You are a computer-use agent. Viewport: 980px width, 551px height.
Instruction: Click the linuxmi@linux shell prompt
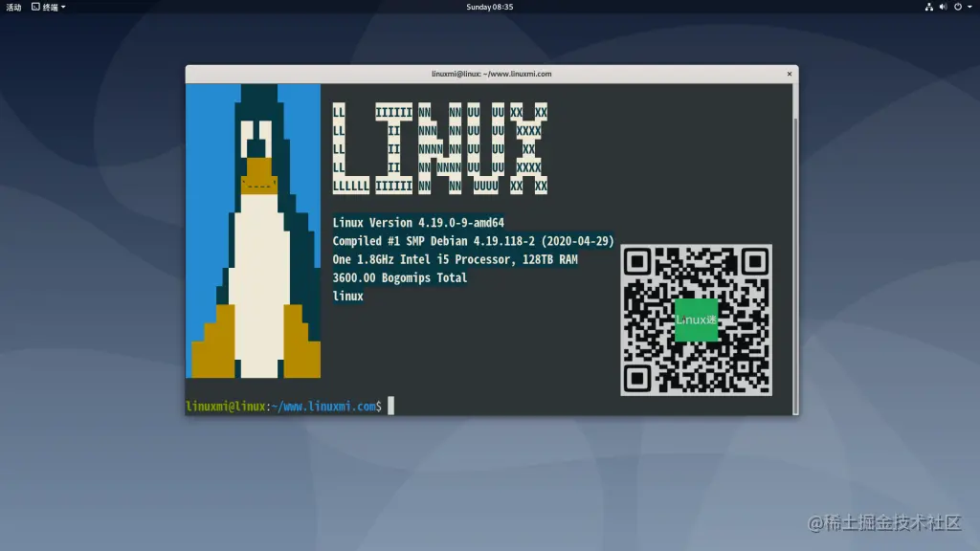click(283, 406)
